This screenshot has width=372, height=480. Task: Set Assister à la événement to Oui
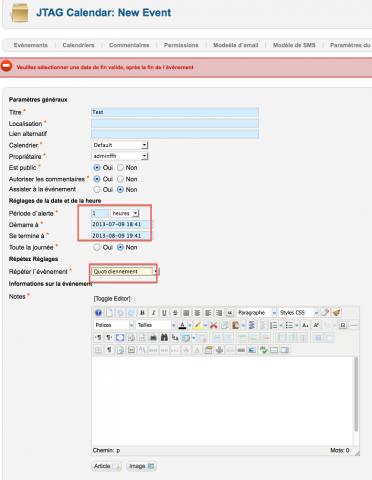pyautogui.click(x=97, y=189)
